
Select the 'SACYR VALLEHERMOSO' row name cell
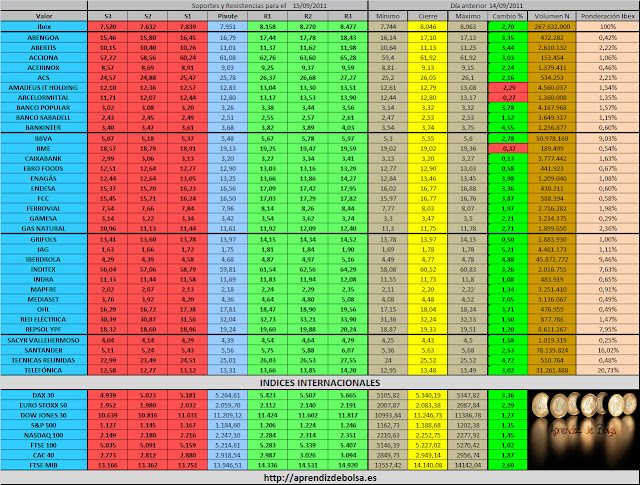[44, 340]
